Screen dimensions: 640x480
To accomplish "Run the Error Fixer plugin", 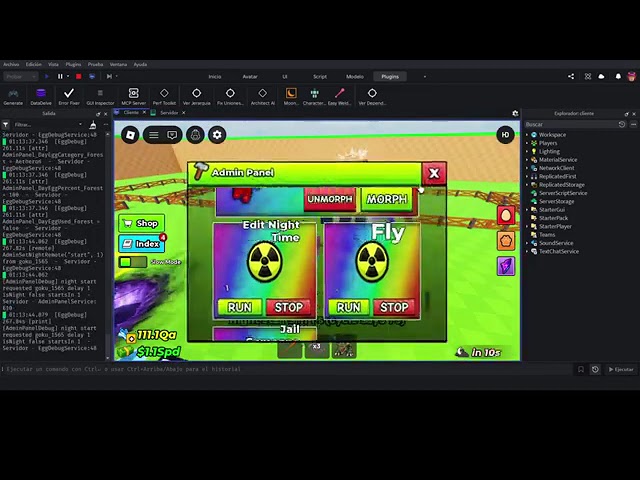I will (x=69, y=96).
